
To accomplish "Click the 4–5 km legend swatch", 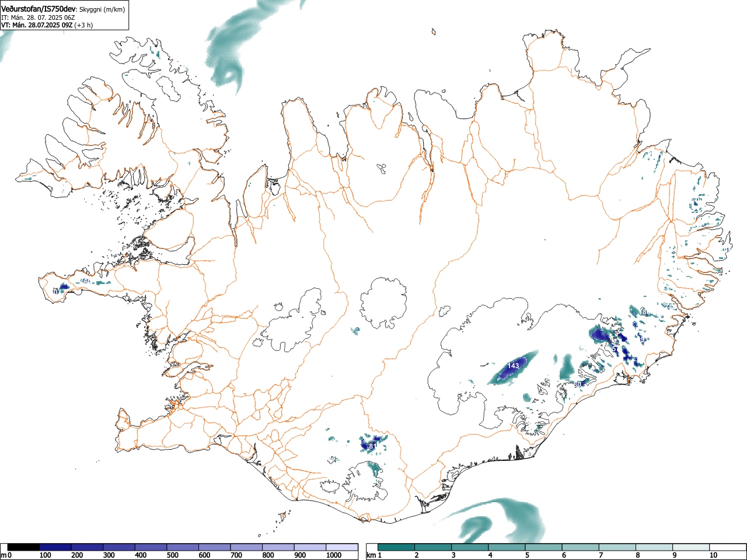I will coord(507,547).
